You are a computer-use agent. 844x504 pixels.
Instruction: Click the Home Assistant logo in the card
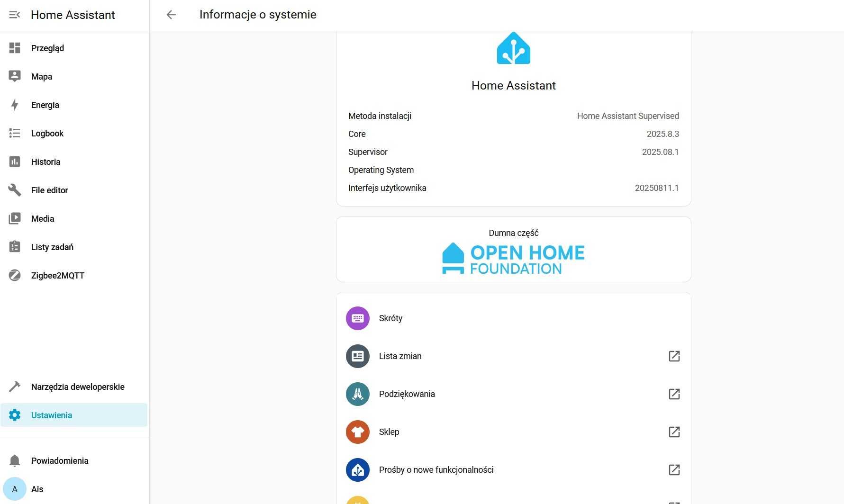pos(514,48)
